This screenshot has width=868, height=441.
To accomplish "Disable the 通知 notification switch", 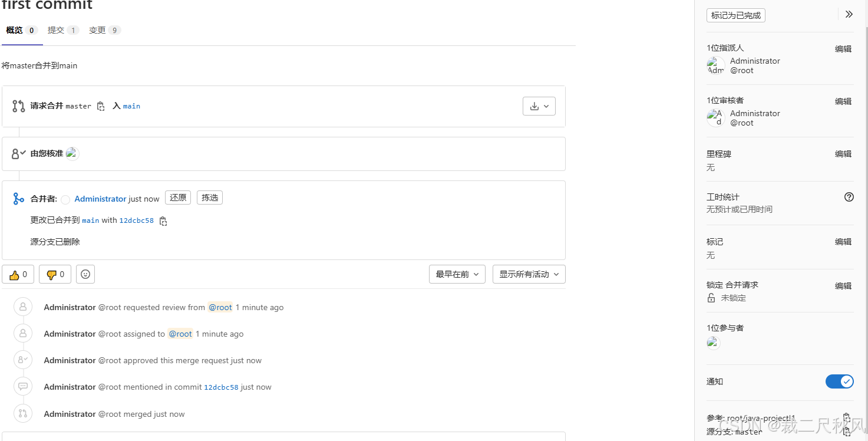I will coord(839,381).
